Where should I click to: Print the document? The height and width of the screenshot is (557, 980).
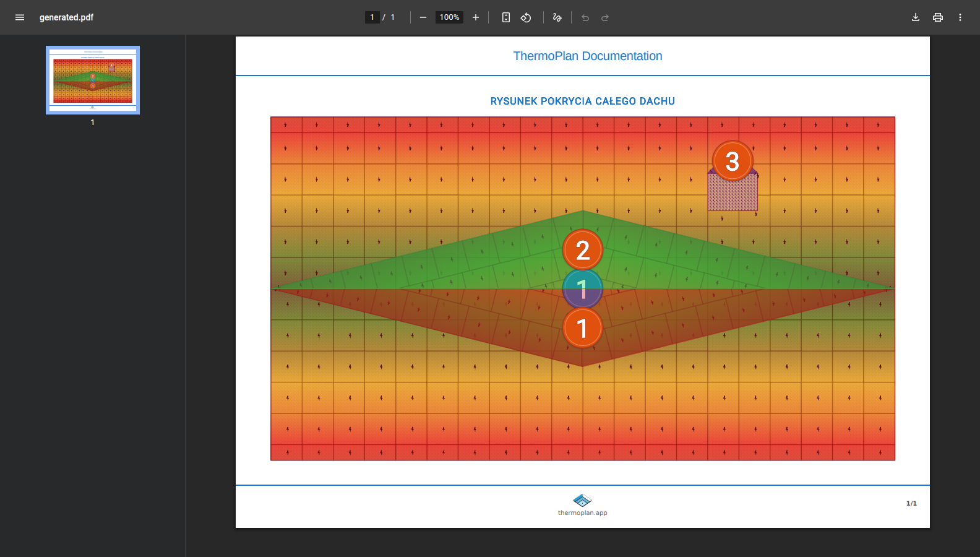coord(938,17)
